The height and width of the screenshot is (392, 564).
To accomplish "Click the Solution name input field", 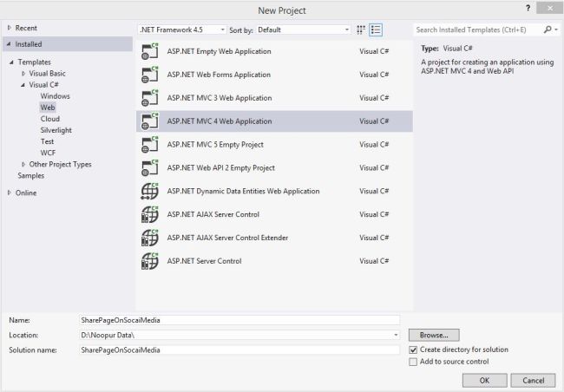I will (x=239, y=350).
